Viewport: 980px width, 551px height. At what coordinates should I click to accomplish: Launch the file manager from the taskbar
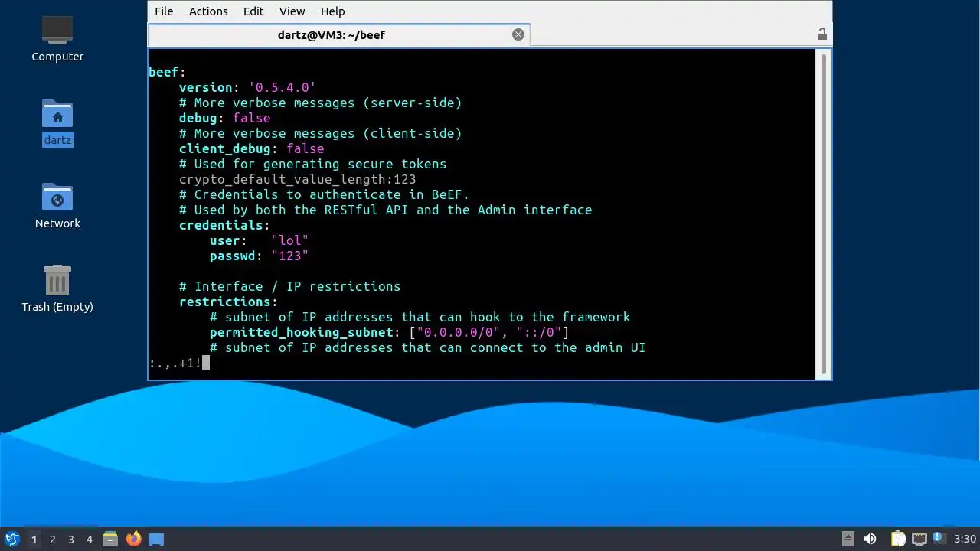(110, 539)
